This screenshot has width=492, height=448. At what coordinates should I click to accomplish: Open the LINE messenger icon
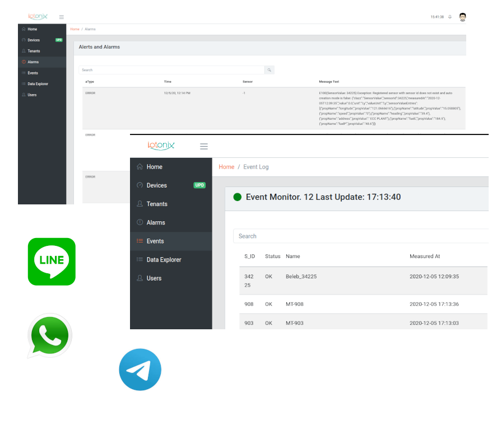click(x=52, y=262)
